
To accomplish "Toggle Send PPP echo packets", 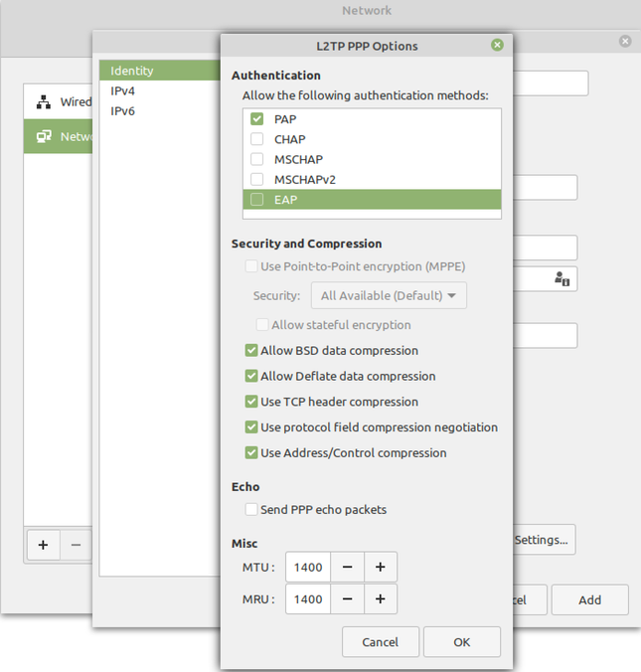I will (251, 509).
